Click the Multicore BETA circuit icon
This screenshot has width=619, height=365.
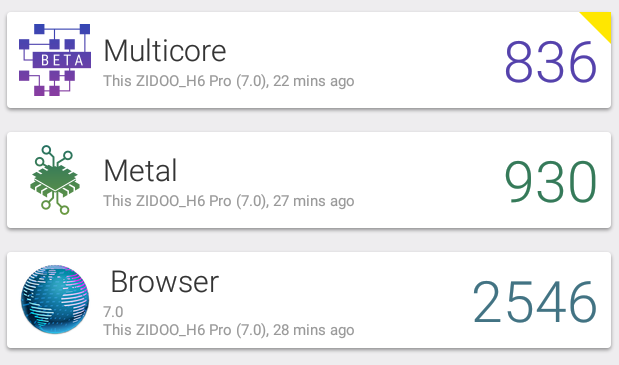[x=55, y=60]
